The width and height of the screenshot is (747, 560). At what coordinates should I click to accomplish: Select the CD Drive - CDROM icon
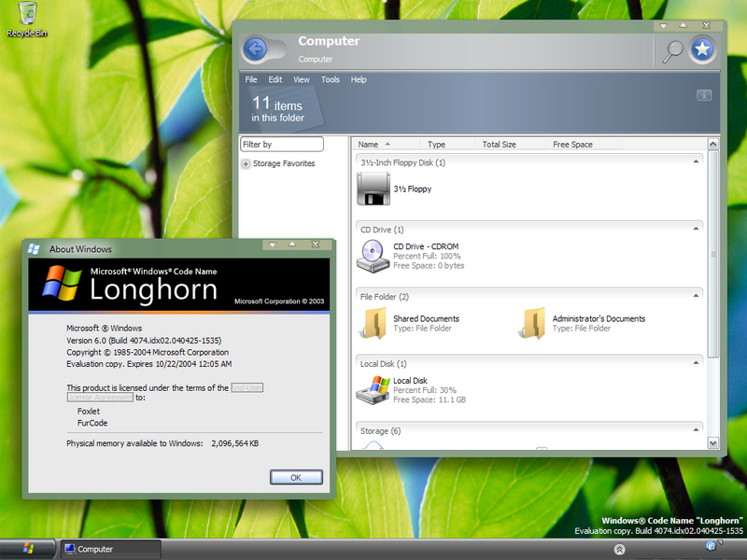point(373,256)
